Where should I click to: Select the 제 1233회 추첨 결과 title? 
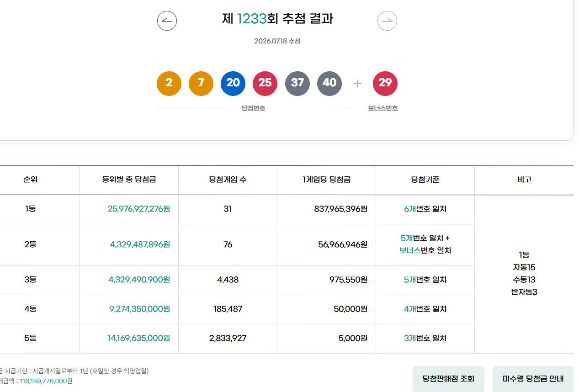(277, 19)
